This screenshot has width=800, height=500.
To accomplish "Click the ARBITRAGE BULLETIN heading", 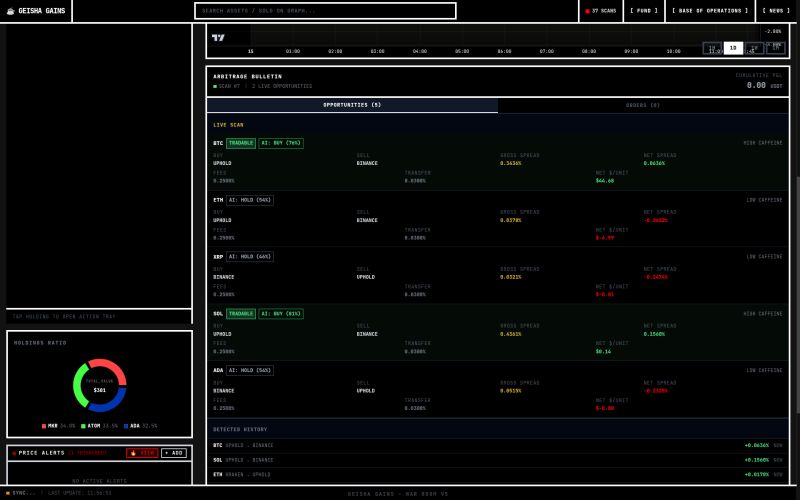I will (x=247, y=77).
